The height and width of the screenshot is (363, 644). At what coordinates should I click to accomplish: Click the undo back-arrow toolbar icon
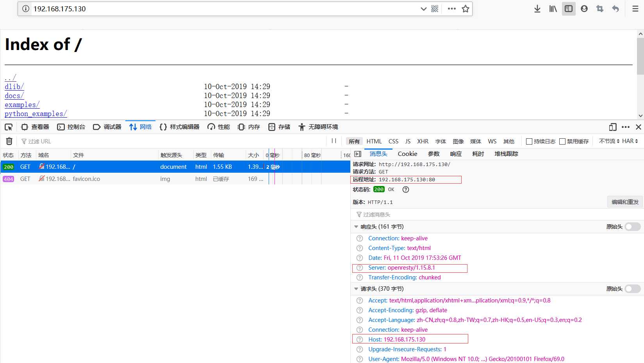615,9
